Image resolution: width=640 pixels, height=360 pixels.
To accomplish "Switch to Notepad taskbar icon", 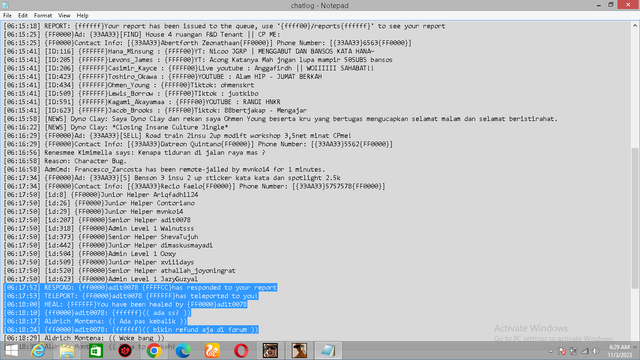I will coord(328,351).
